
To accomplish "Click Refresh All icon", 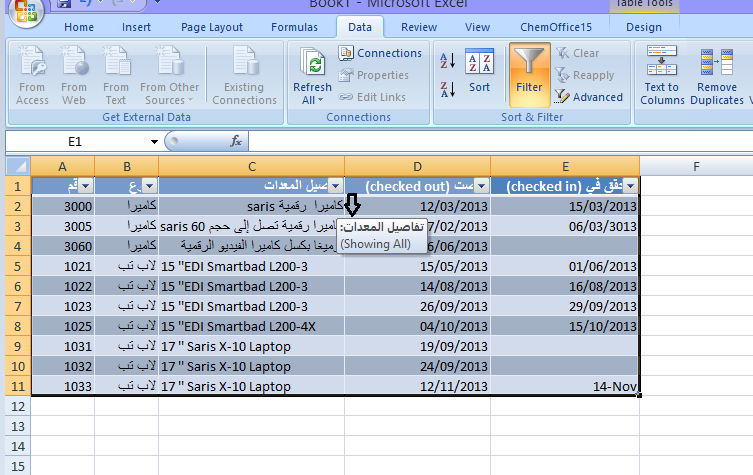I will pyautogui.click(x=313, y=63).
